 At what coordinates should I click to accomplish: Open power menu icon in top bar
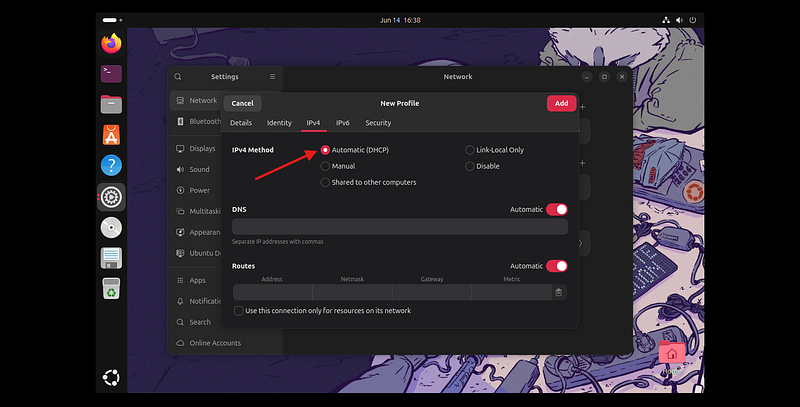tap(692, 20)
